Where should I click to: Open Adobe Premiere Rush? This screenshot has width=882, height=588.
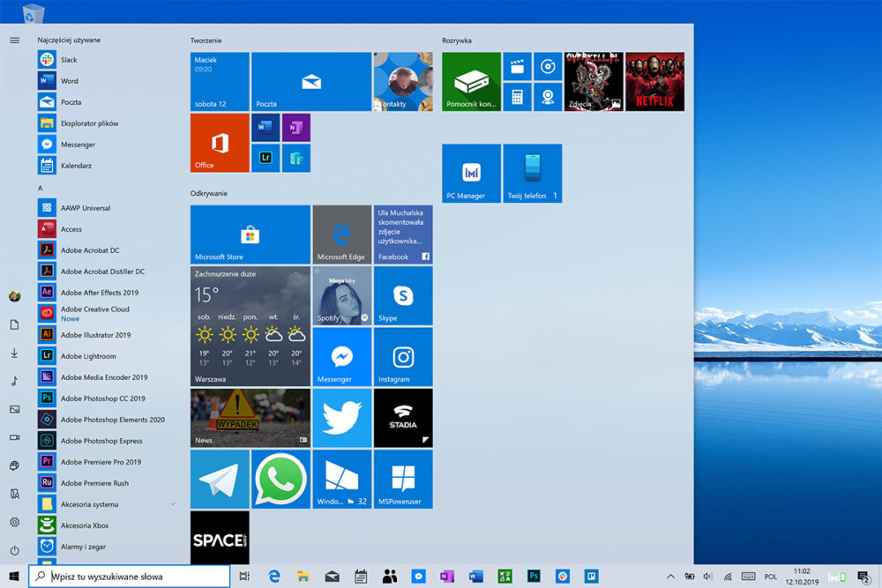coord(107,483)
